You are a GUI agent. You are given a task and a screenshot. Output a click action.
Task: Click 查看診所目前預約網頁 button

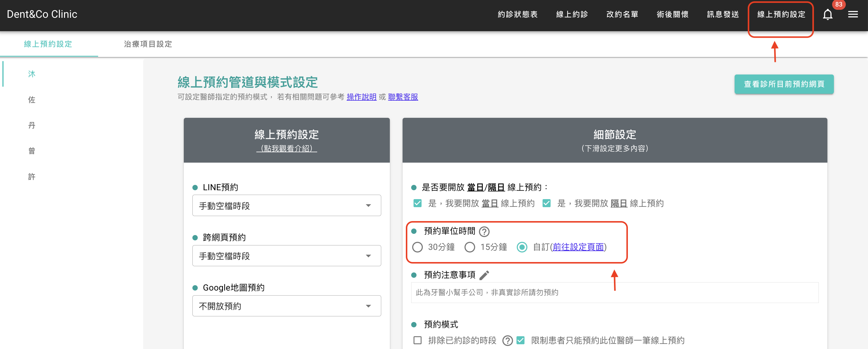click(784, 84)
